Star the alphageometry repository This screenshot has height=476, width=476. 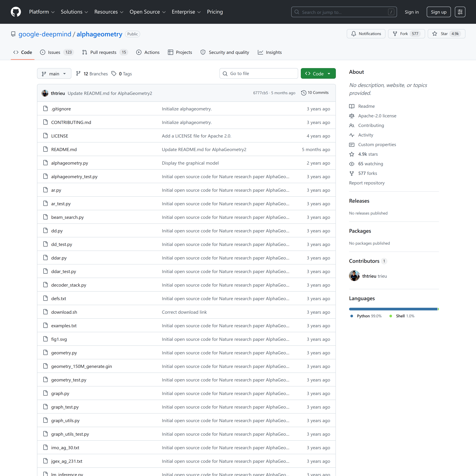tap(446, 34)
